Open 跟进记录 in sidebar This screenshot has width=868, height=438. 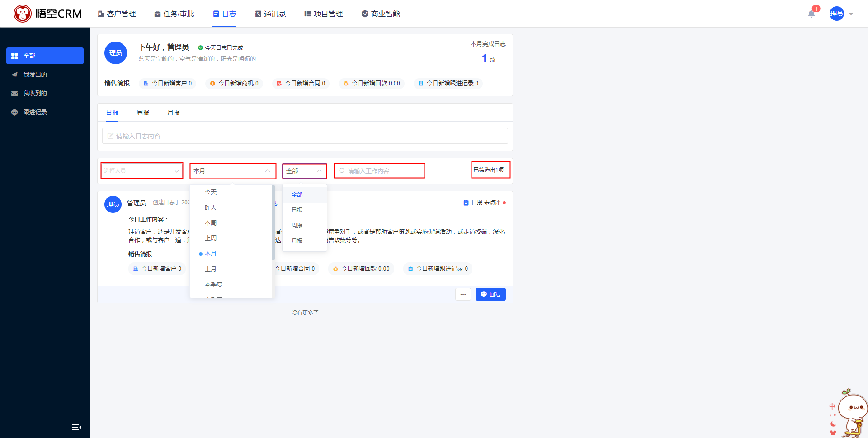(45, 112)
